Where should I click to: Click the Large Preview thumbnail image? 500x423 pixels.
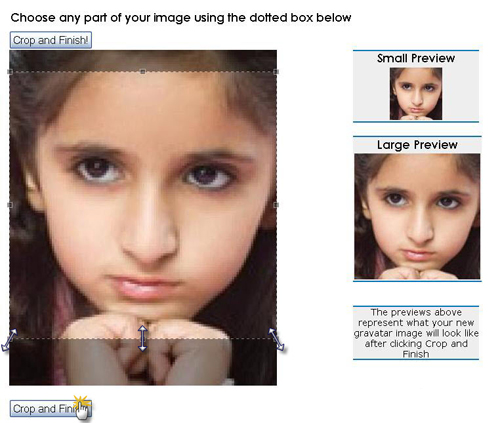click(x=417, y=216)
